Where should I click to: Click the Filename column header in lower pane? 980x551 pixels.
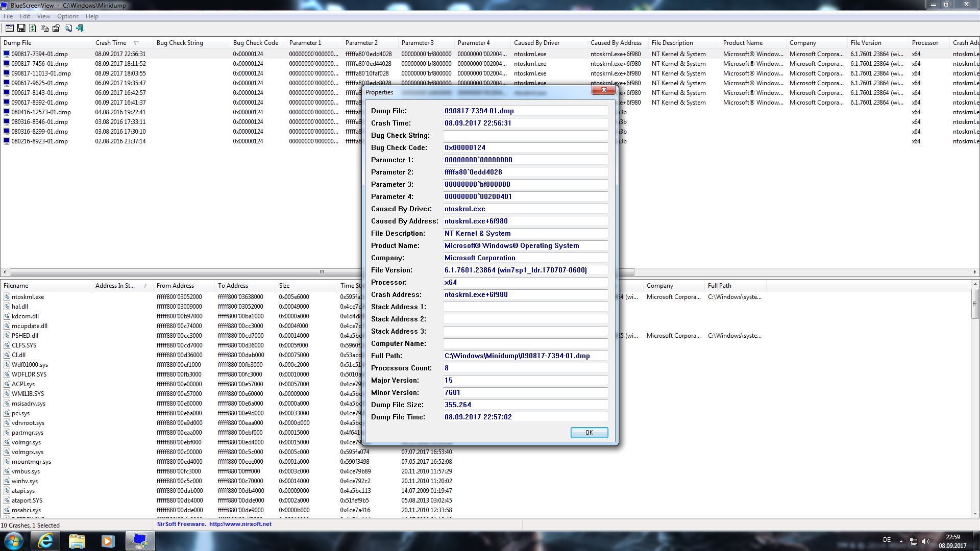tap(46, 286)
